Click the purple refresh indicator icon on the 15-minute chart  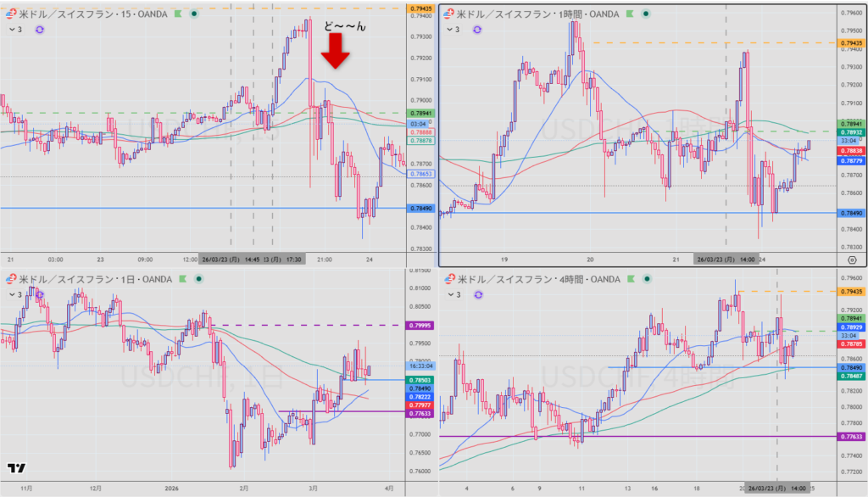(x=39, y=30)
